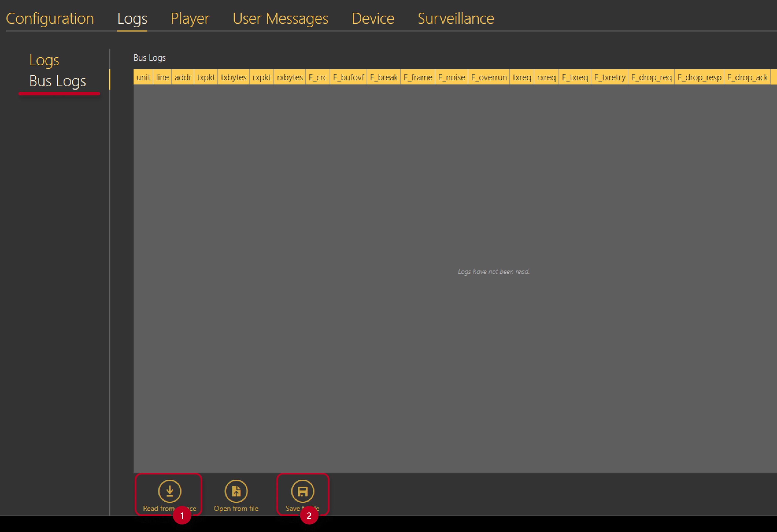This screenshot has height=532, width=777.
Task: Click the E_noise column header
Action: pyautogui.click(x=451, y=77)
